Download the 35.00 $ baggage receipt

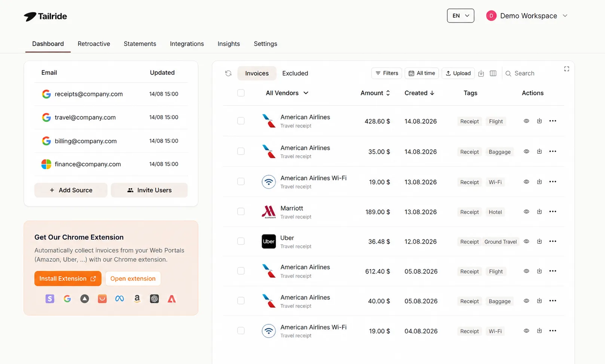pos(539,152)
